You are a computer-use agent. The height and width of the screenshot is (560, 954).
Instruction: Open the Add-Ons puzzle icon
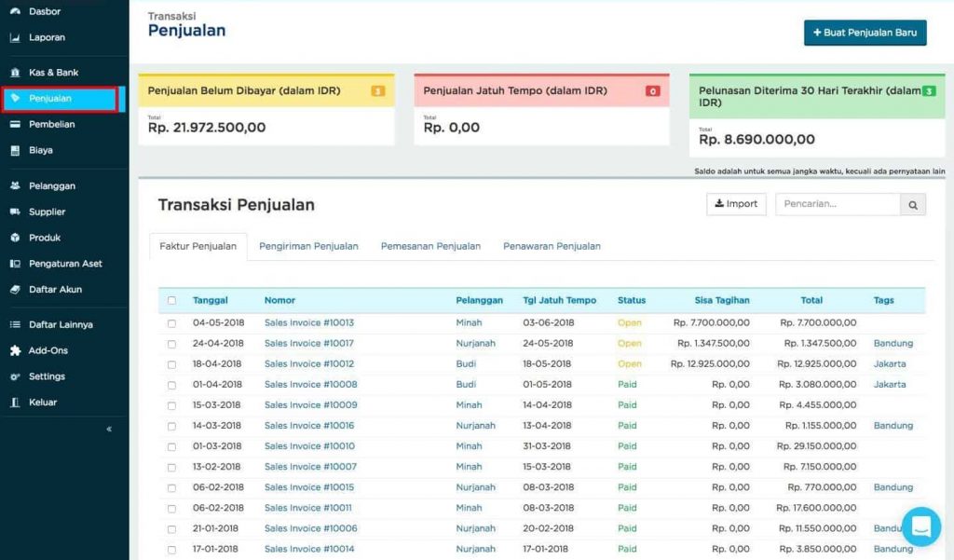pos(15,350)
